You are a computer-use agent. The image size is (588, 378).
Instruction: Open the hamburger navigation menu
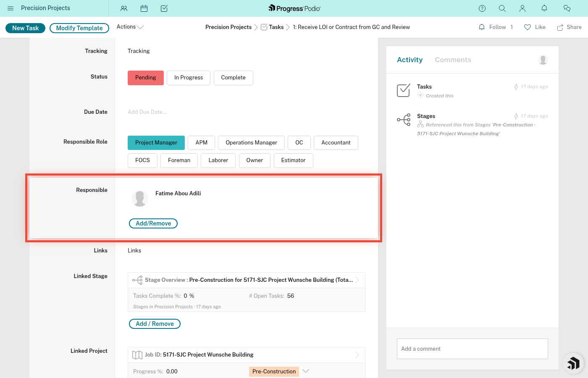click(x=10, y=8)
